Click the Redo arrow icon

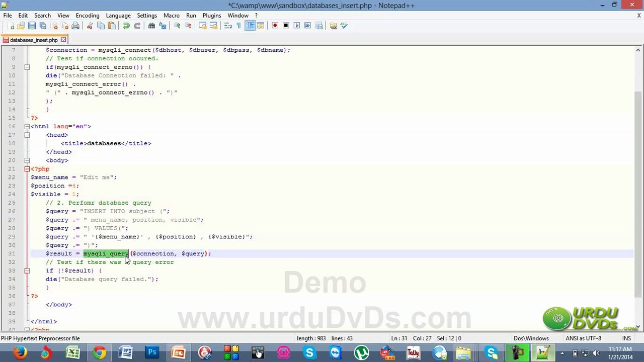point(137,26)
